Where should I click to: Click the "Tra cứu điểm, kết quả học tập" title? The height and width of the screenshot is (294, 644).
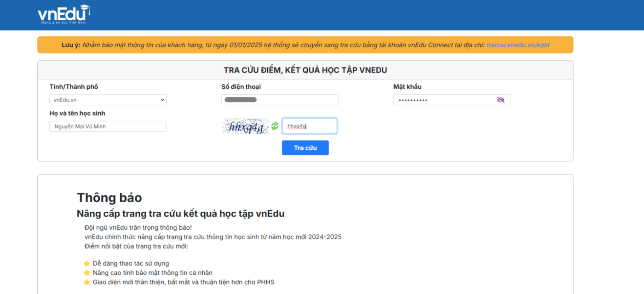(x=305, y=70)
